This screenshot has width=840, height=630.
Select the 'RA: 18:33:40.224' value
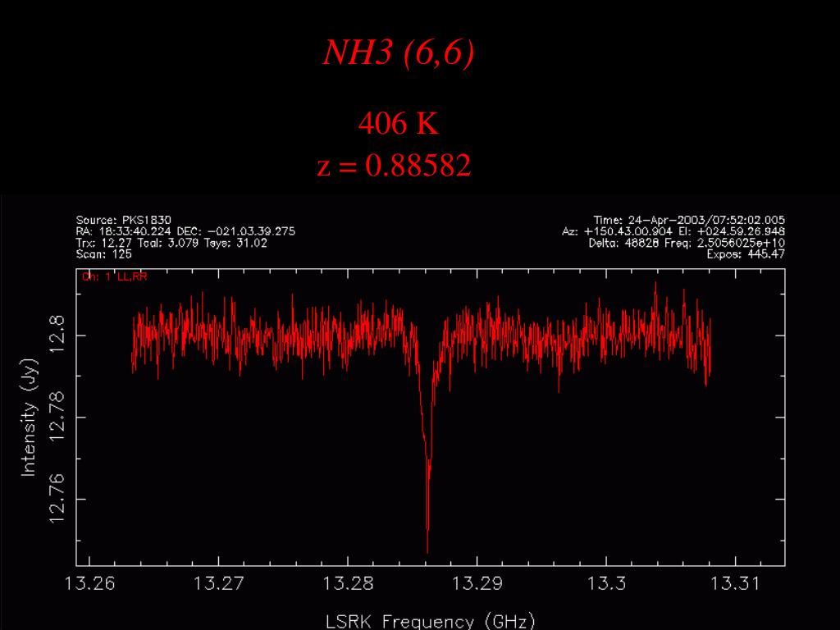click(125, 231)
